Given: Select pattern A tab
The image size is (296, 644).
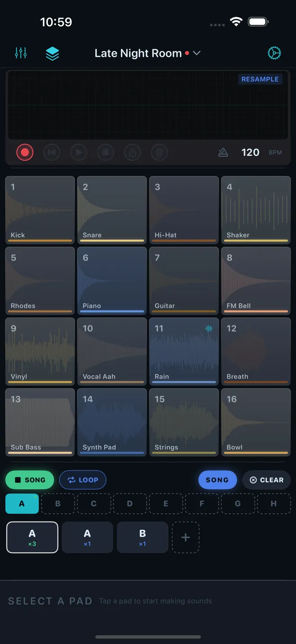Looking at the screenshot, I should (x=22, y=503).
